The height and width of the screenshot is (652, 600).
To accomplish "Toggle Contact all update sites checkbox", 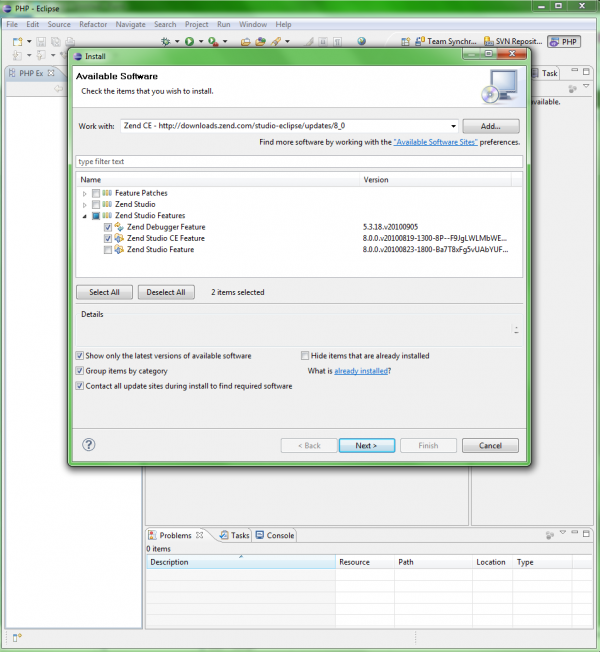I will (x=79, y=386).
